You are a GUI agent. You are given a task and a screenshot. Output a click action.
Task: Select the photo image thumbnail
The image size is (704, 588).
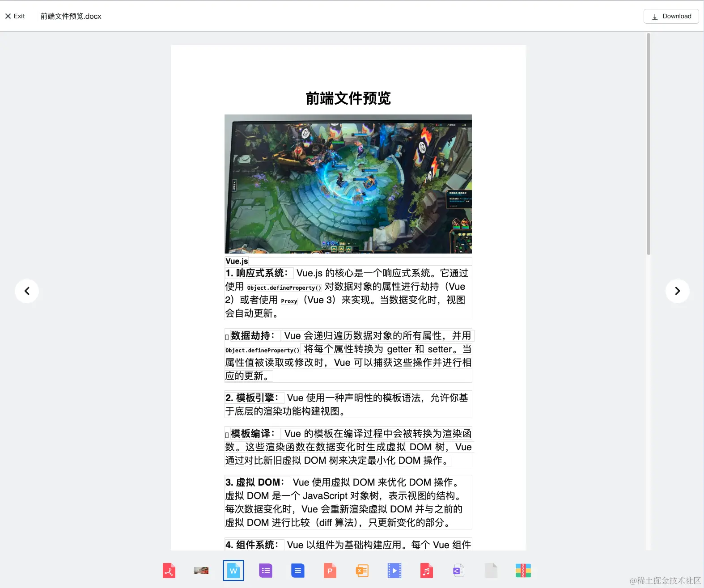[x=201, y=571]
